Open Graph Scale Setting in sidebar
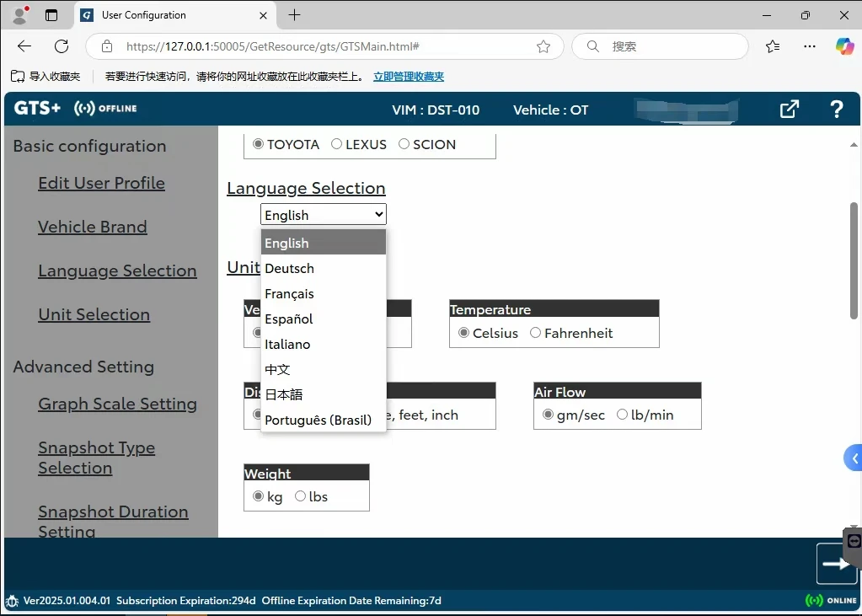This screenshot has width=862, height=616. pyautogui.click(x=117, y=404)
